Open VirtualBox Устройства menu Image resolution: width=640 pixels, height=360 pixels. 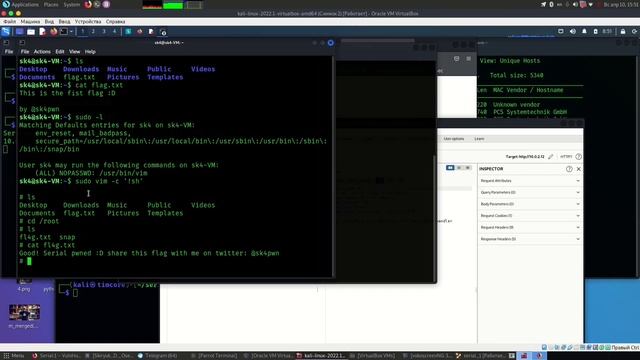tap(88, 22)
